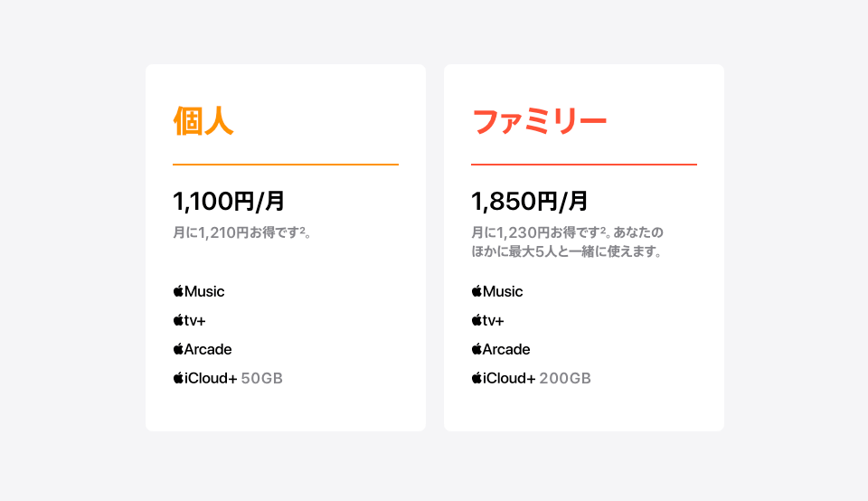Click the 1,850円/月 price
The image size is (868, 501).
pyautogui.click(x=529, y=201)
